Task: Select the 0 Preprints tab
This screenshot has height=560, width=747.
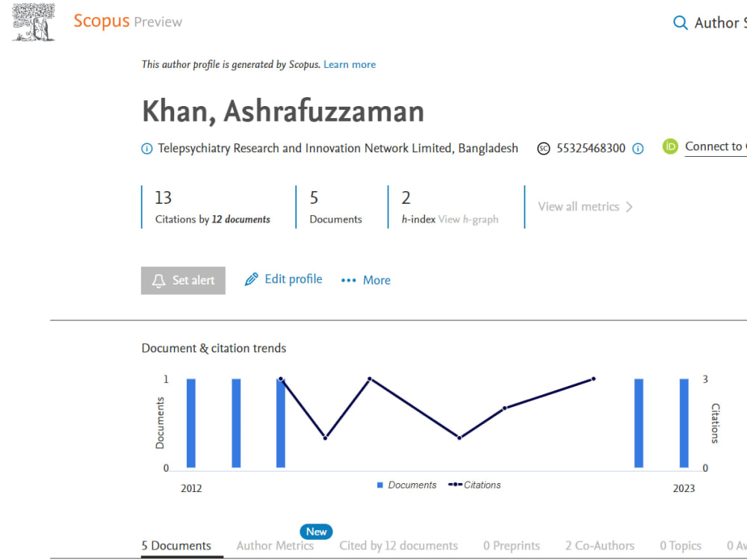Action: pyautogui.click(x=512, y=546)
